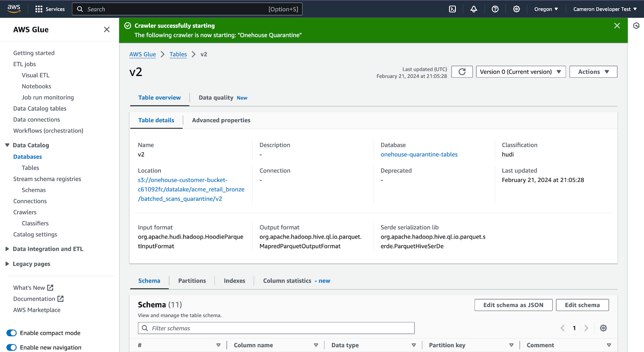
Task: Open ETL jobs in sidebar
Action: tap(25, 64)
